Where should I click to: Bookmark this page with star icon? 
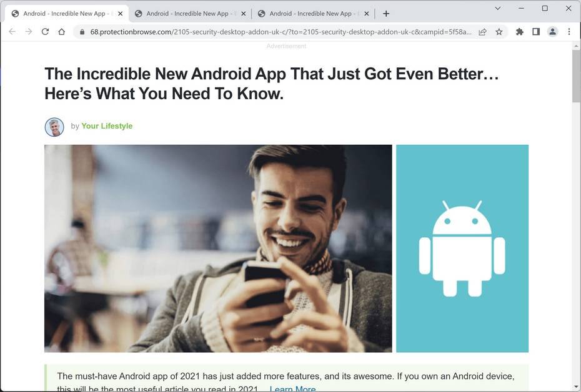(499, 32)
